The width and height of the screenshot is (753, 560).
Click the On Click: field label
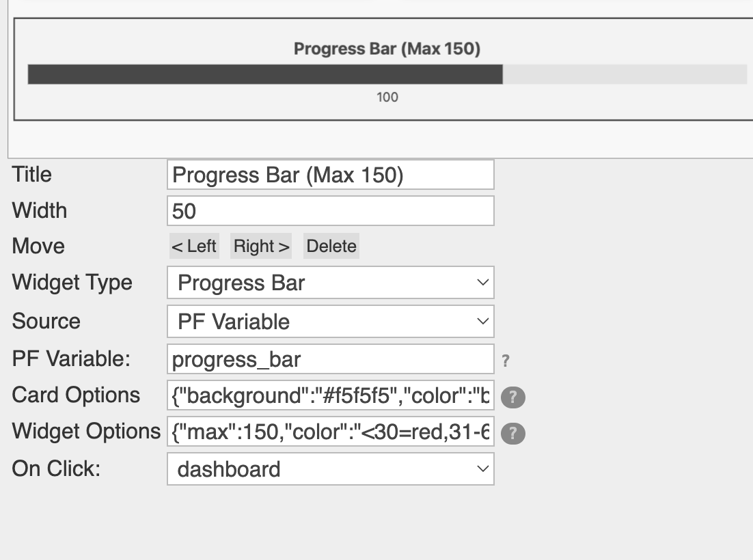tap(56, 469)
